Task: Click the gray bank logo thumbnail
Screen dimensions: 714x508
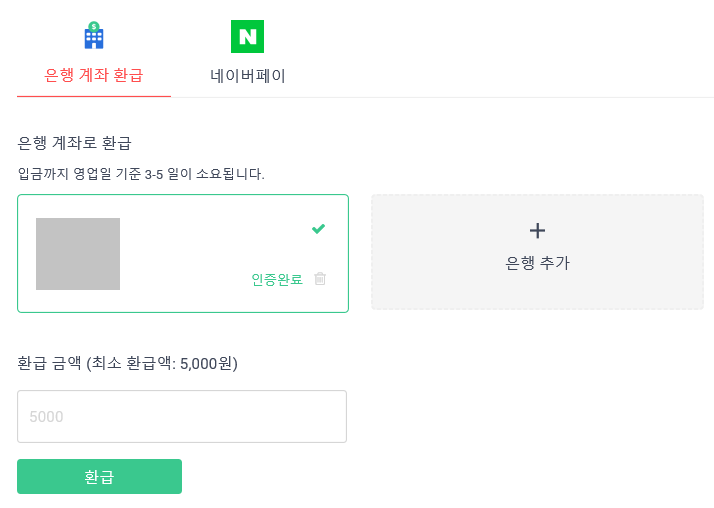Action: 78,254
